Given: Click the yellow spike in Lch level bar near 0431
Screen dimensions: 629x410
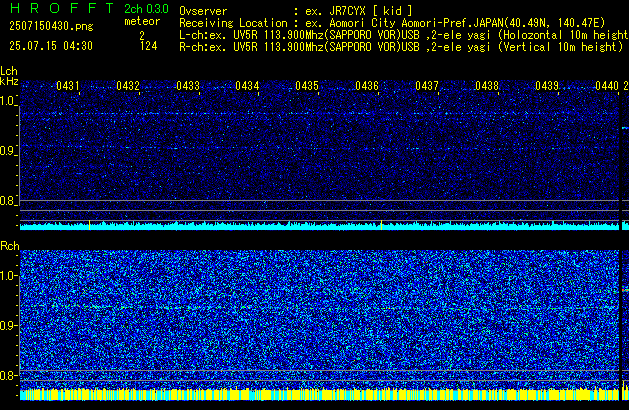Looking at the screenshot, I should click(x=89, y=225).
